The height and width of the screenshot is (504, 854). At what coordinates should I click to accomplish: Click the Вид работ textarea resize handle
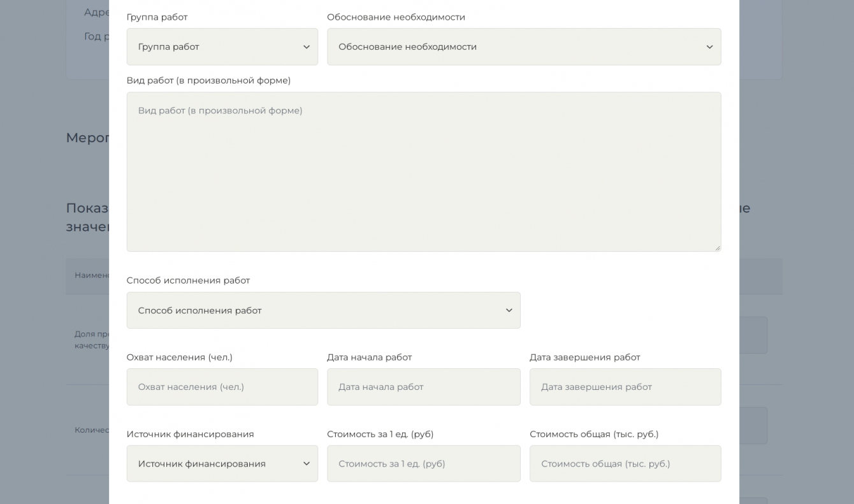pos(718,248)
